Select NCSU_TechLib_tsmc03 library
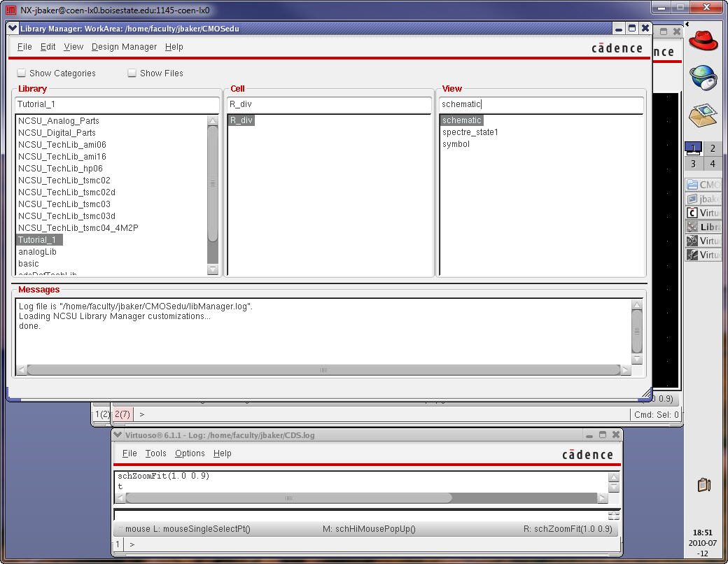 64,204
